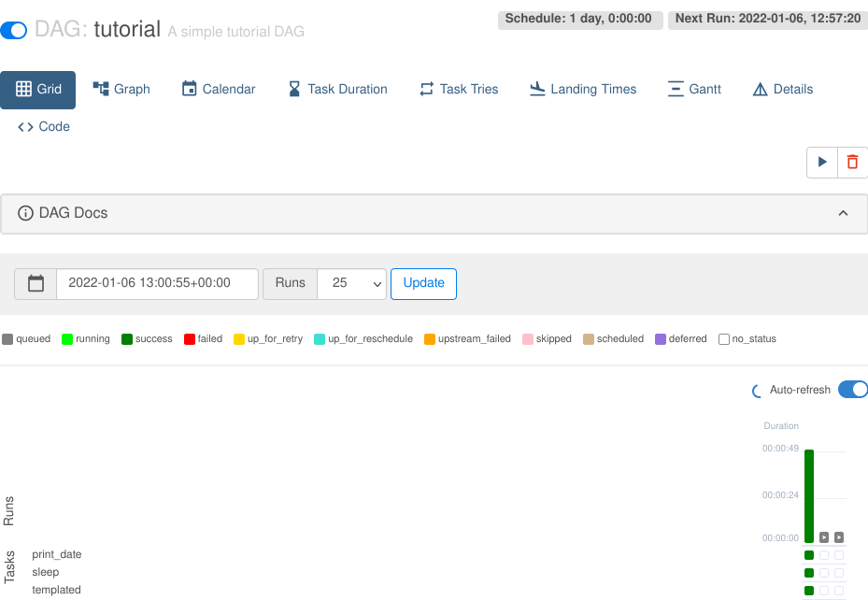Click the Next Run badge
Viewport: 868px width, 600px height.
pos(768,19)
